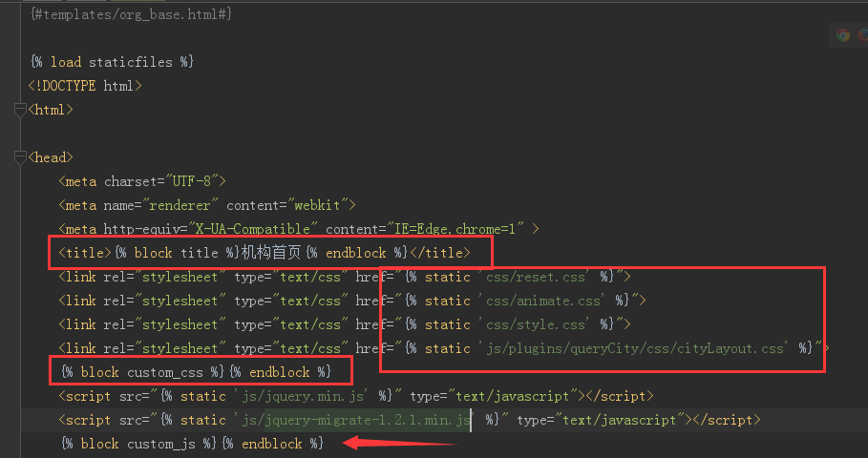
Task: Click rel="stylesheet" on the reset.css line
Action: click(x=164, y=277)
